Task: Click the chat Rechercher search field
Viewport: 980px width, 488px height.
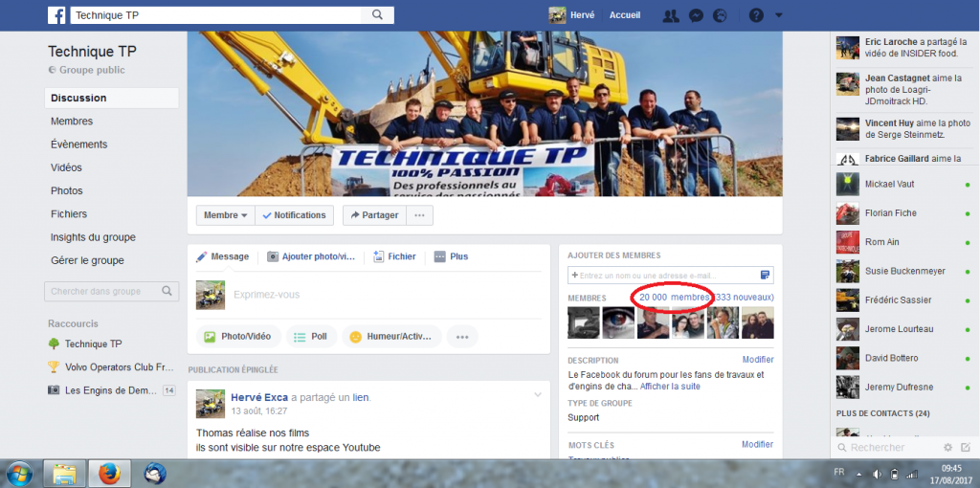Action: [x=887, y=448]
